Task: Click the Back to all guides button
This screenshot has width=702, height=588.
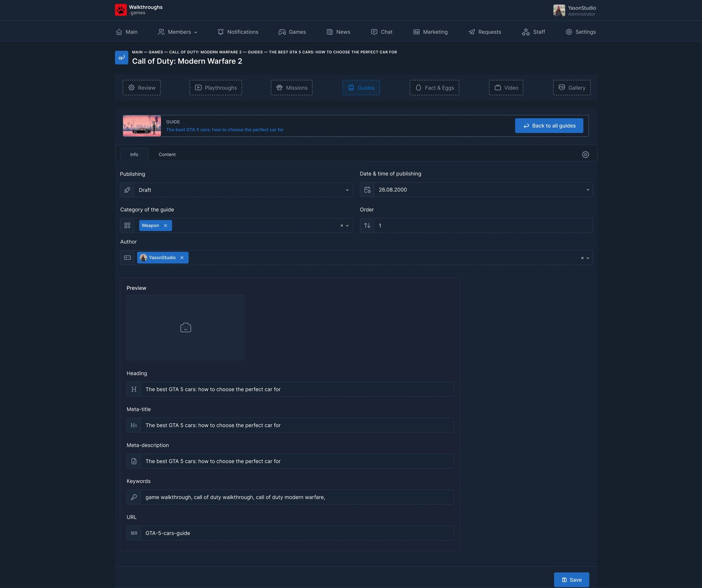Action: click(549, 126)
